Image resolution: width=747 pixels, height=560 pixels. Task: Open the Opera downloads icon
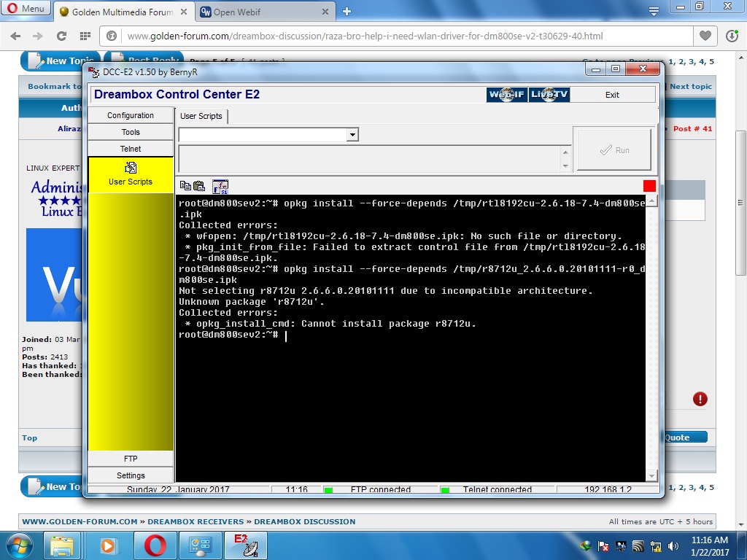click(732, 36)
